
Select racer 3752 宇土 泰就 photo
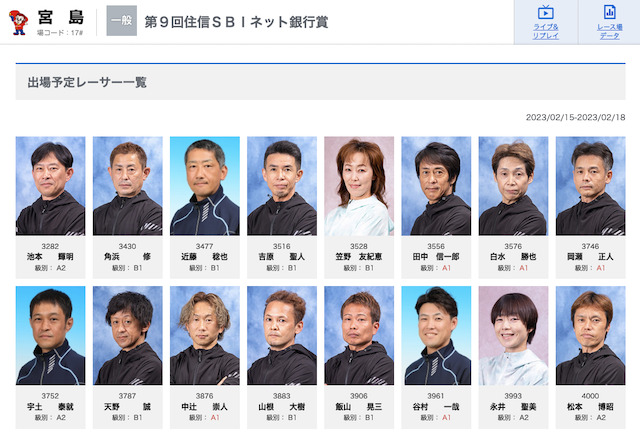(x=51, y=336)
